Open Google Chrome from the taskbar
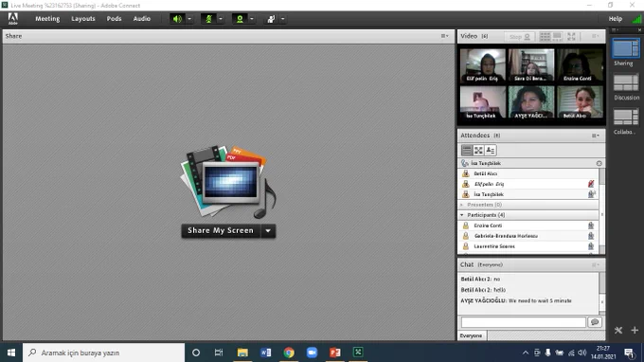 pyautogui.click(x=289, y=353)
